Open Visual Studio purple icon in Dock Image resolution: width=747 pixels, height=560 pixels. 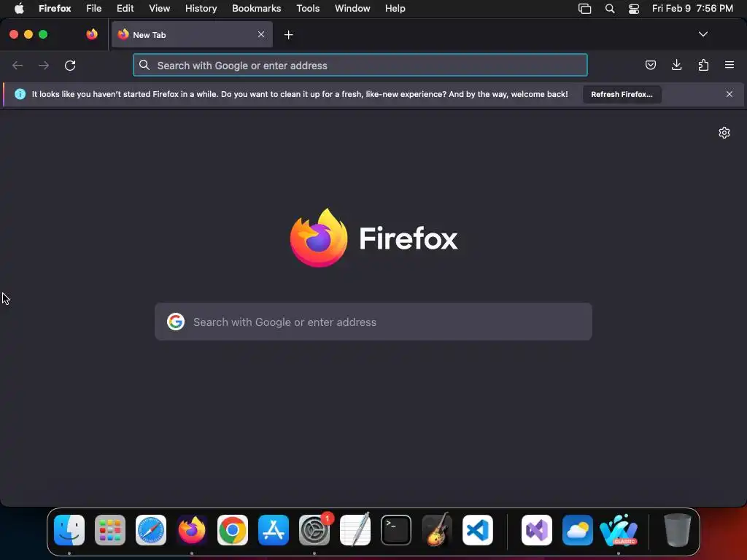click(x=537, y=530)
